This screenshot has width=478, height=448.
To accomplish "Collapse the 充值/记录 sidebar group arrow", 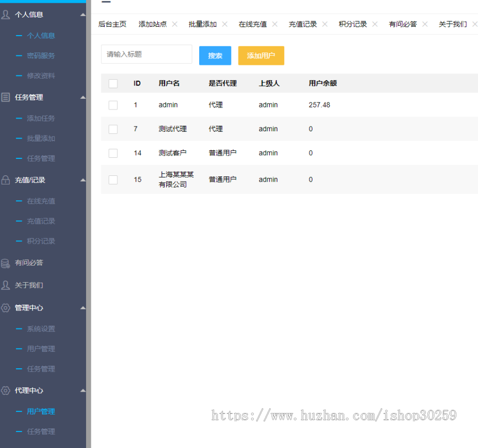I will (x=83, y=180).
